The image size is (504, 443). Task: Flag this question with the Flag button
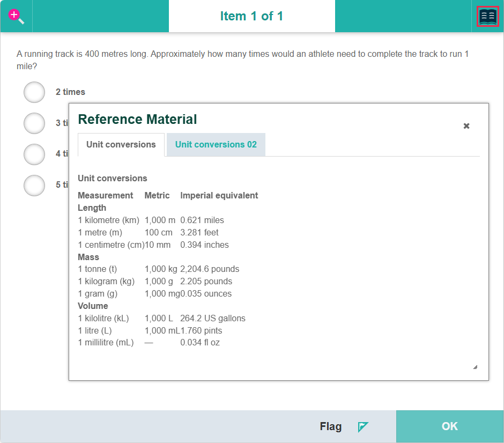tap(344, 426)
